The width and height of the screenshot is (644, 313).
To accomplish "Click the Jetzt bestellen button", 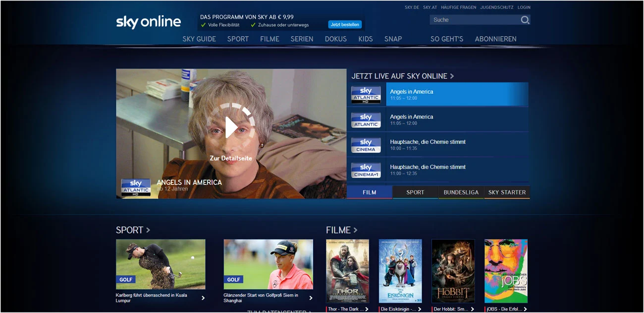I will pos(345,24).
